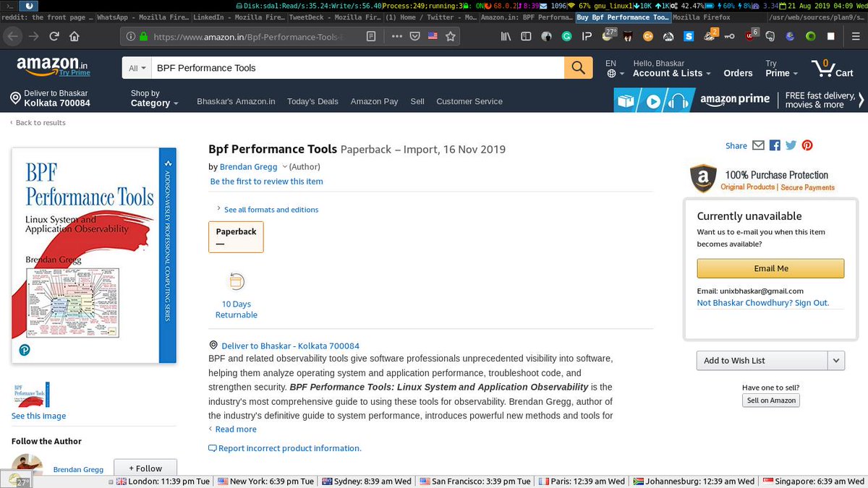Screen dimensions: 868x488
Task: Click Sell on Amazon button
Action: 771,401
